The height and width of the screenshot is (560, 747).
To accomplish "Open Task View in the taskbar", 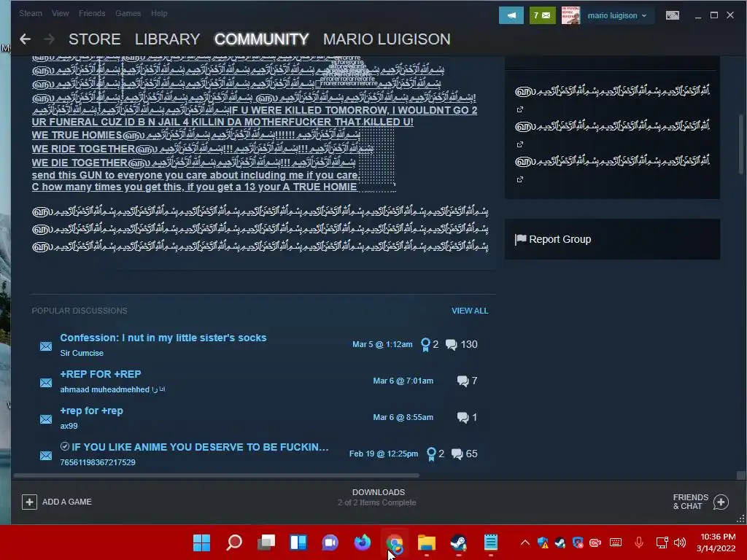I will tap(266, 542).
